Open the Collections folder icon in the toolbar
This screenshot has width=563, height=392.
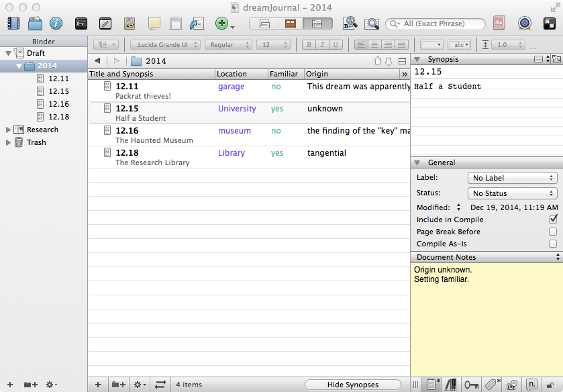coord(35,23)
